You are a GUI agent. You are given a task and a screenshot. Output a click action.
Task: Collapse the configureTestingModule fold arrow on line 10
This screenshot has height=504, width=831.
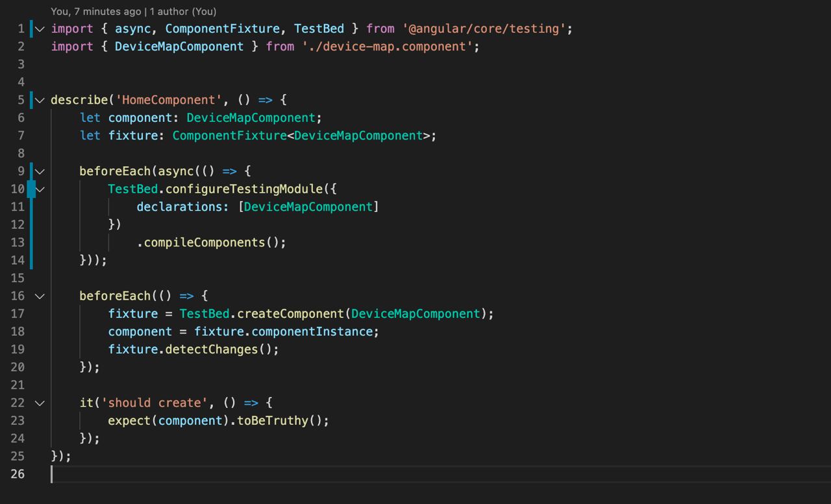point(40,189)
